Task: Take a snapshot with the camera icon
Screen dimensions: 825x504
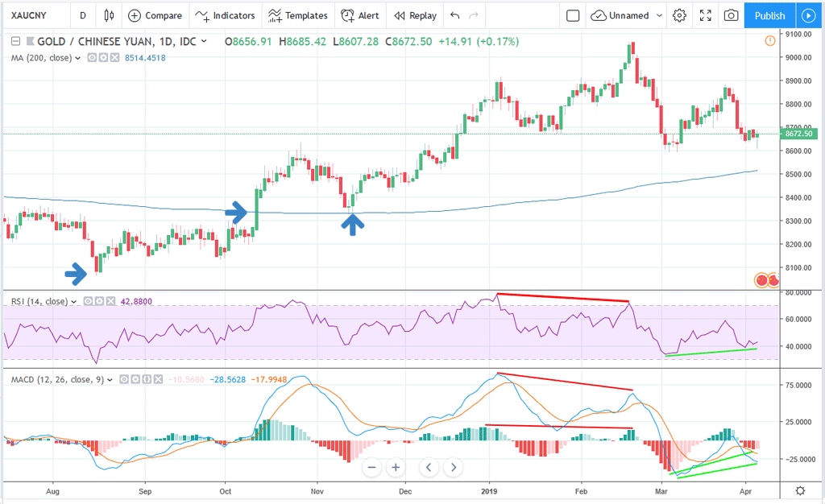Action: 731,15
